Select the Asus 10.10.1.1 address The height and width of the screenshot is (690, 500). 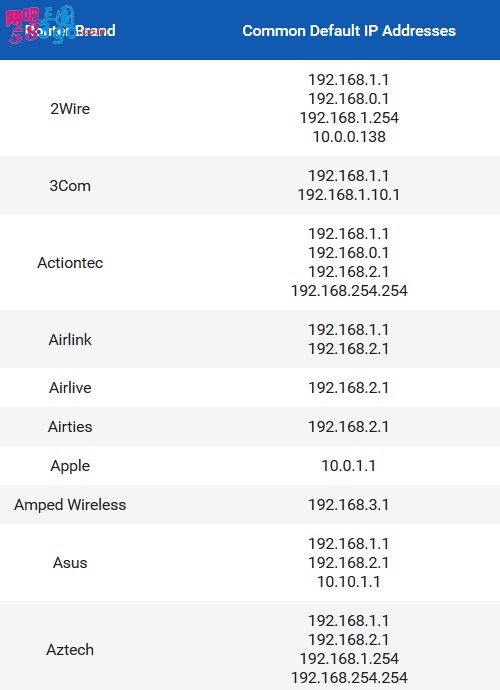(349, 581)
